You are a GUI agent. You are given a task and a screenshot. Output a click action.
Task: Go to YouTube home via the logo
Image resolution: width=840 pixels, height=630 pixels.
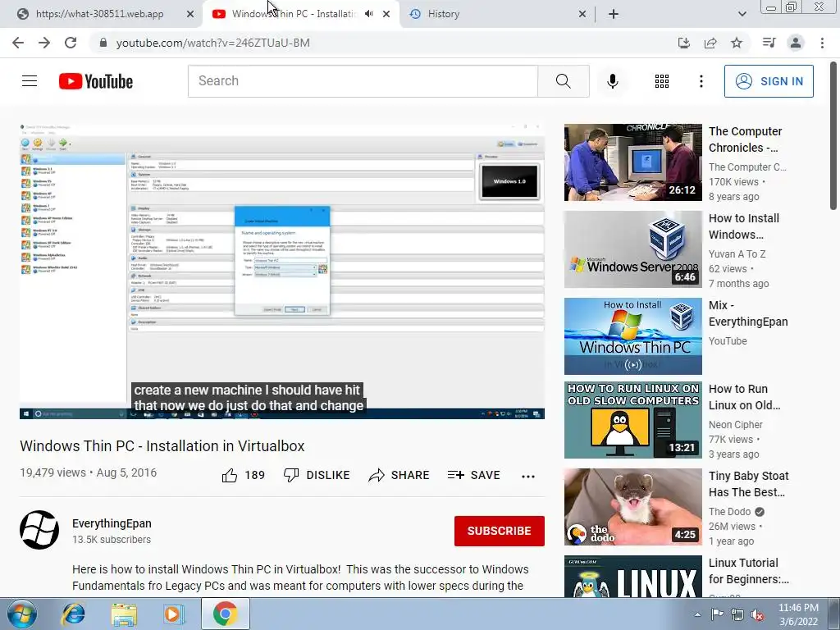click(x=96, y=81)
